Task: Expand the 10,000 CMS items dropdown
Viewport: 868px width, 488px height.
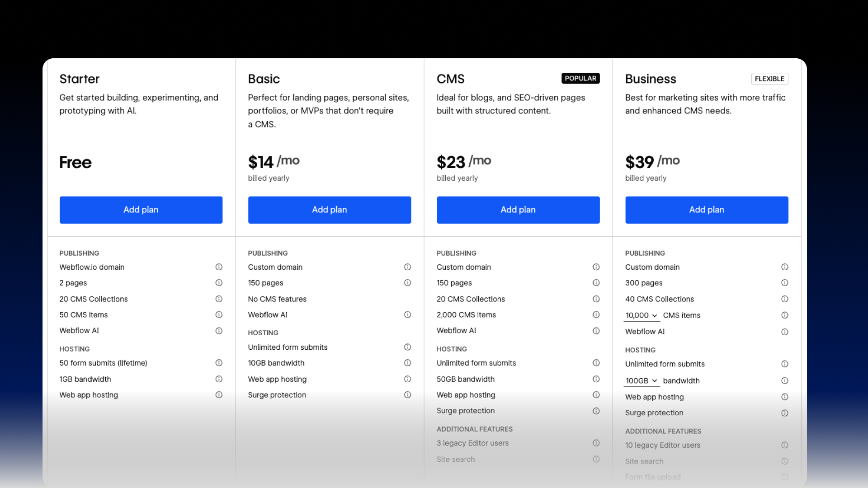Action: point(641,315)
